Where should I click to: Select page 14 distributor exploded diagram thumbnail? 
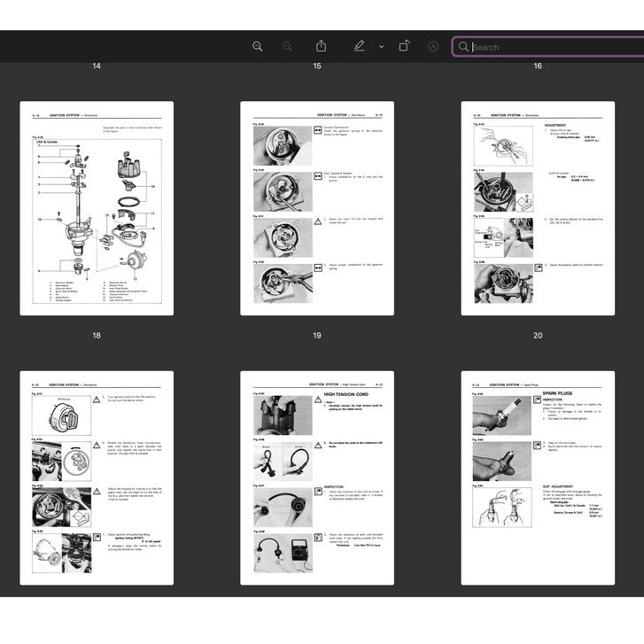click(97, 208)
